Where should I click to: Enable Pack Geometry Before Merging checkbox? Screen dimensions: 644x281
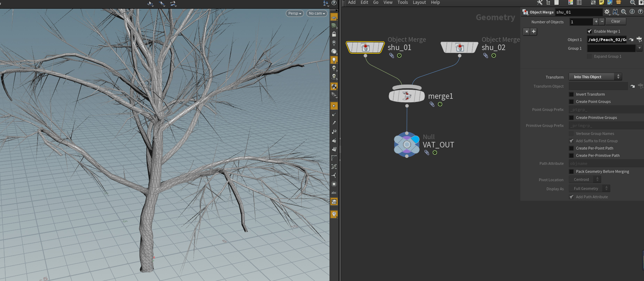point(571,171)
